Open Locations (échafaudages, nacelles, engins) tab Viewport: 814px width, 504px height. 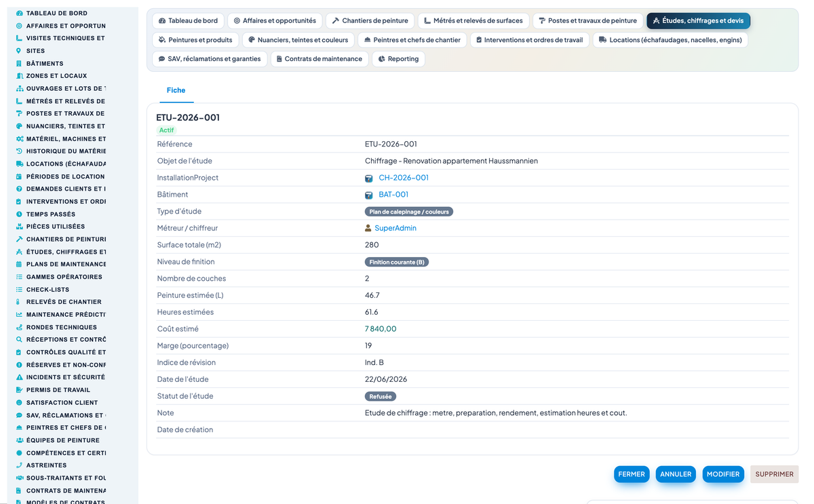(670, 40)
